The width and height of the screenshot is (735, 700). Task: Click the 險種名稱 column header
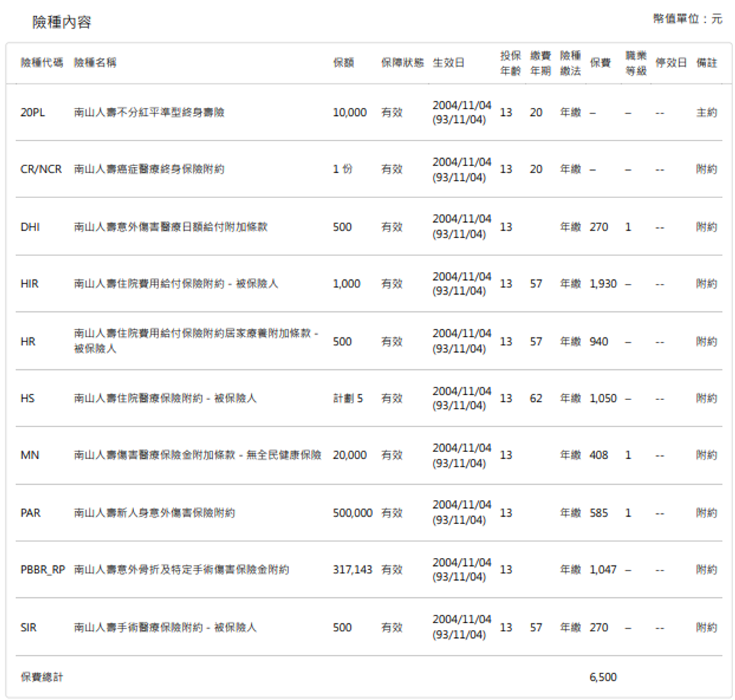click(95, 63)
